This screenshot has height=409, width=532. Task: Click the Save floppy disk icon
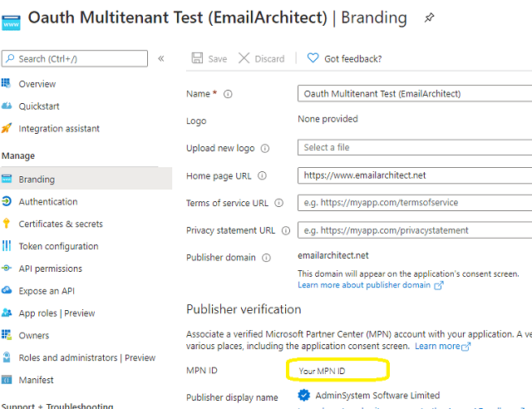click(197, 58)
